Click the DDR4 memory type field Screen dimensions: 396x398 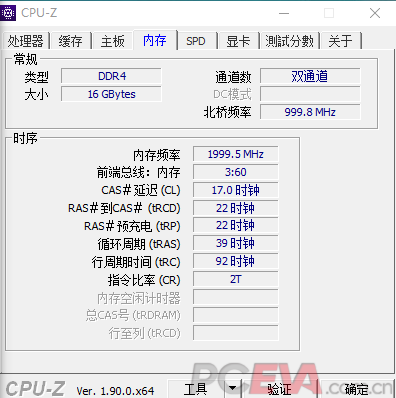click(x=111, y=76)
